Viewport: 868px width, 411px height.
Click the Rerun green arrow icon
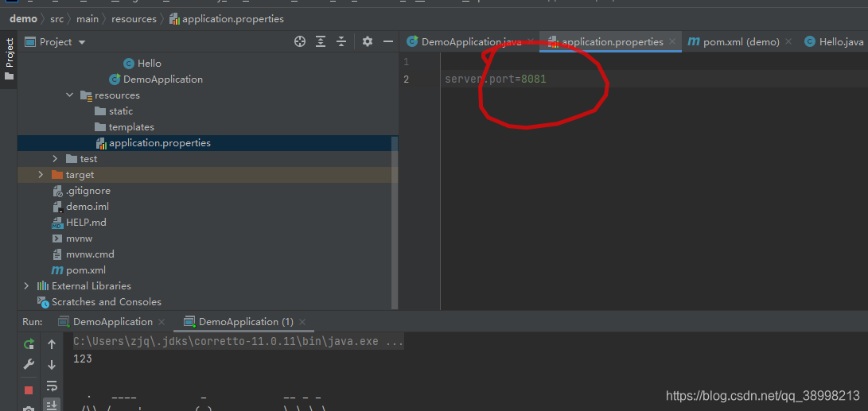29,344
